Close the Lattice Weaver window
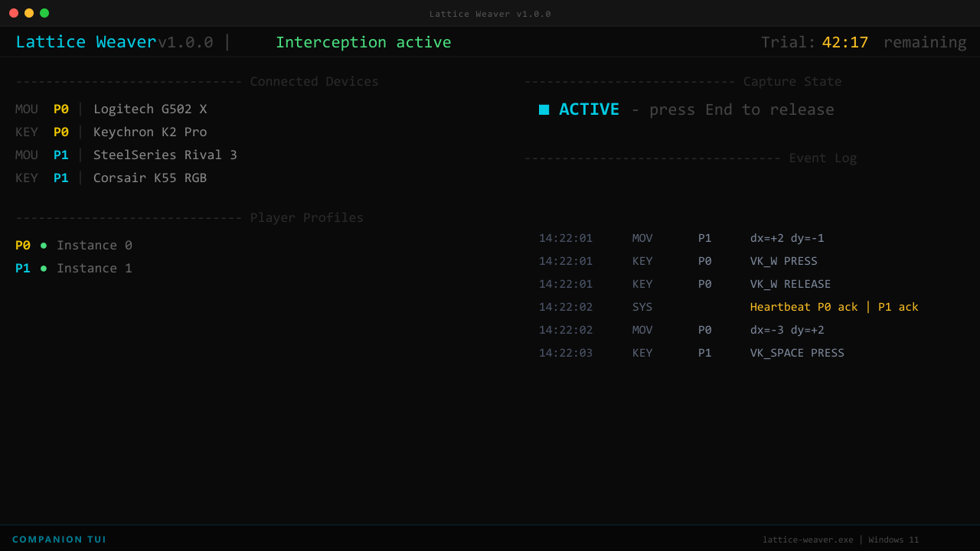This screenshot has height=551, width=980. [x=14, y=13]
